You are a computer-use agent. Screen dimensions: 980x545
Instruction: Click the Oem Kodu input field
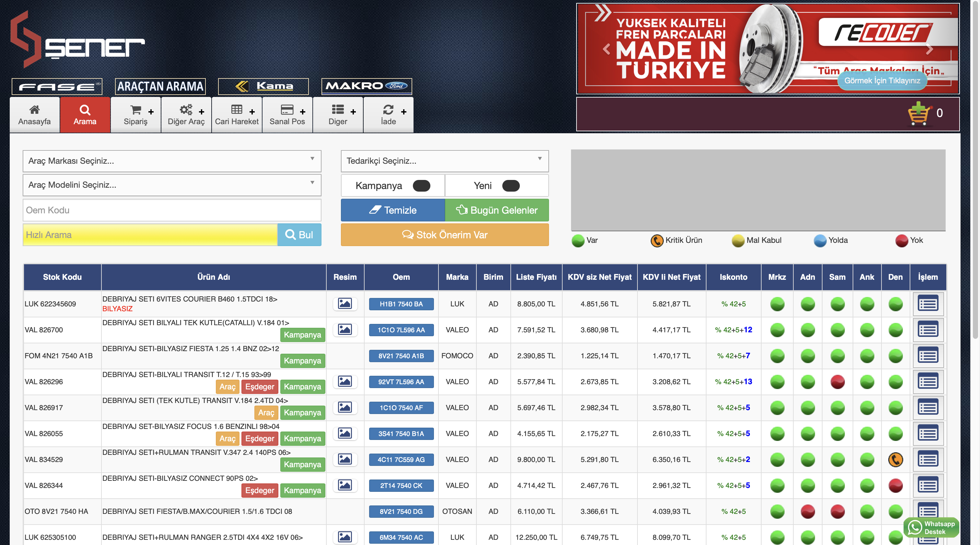[x=172, y=210]
